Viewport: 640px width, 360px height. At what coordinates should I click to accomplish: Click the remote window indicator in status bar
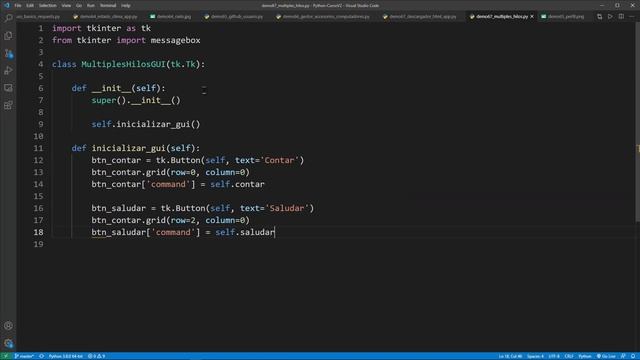(x=6, y=356)
